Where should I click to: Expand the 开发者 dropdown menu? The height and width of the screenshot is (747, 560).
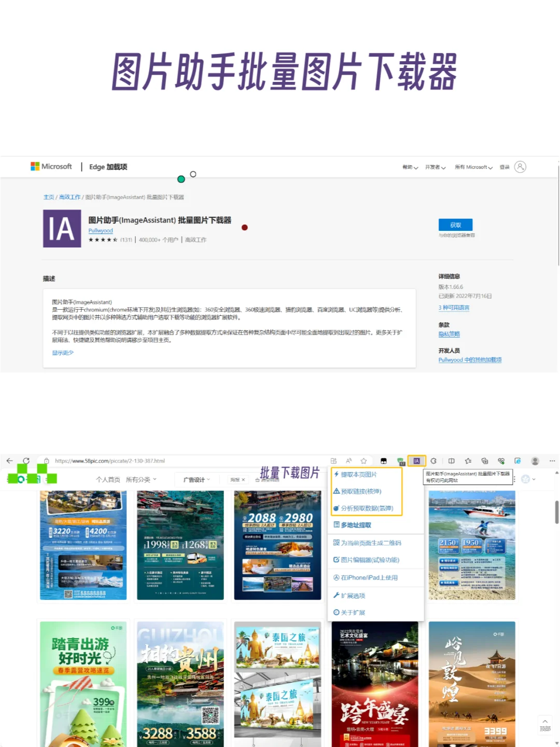(x=435, y=167)
